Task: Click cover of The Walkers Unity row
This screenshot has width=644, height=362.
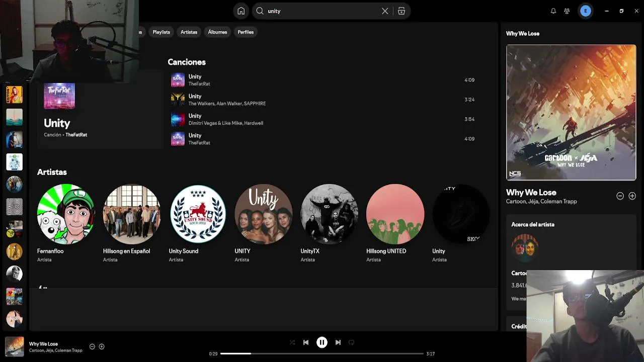Action: [178, 100]
